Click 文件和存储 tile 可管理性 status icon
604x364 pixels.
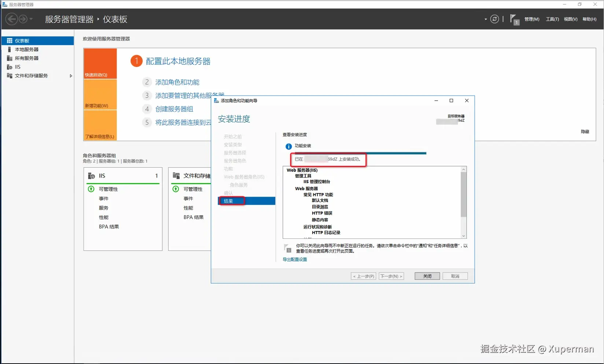pos(176,189)
